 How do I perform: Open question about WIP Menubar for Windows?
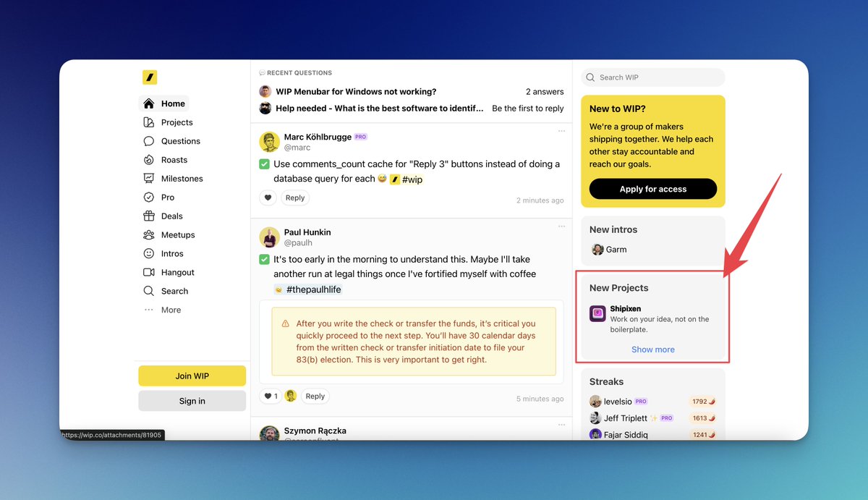click(356, 92)
